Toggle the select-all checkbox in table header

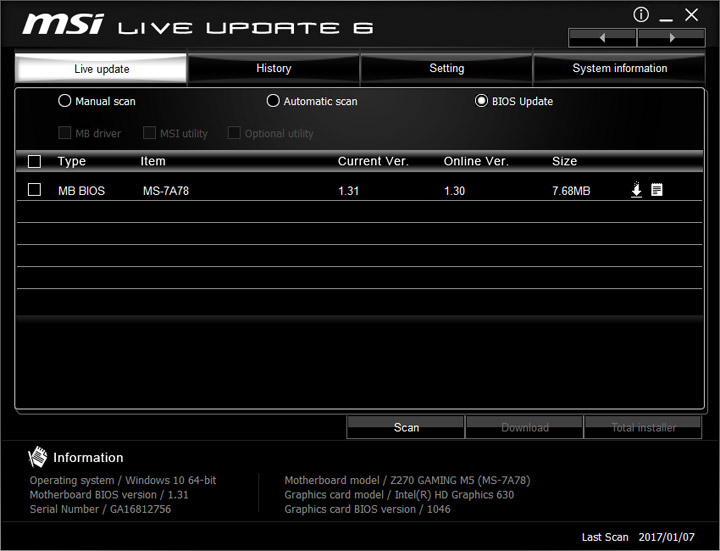point(34,161)
